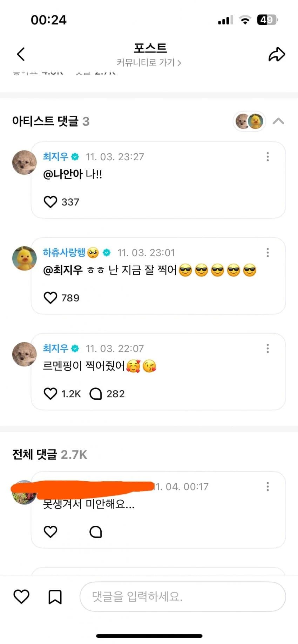Tap the artist avatars pill
Screen dimensions: 298x644
point(249,121)
